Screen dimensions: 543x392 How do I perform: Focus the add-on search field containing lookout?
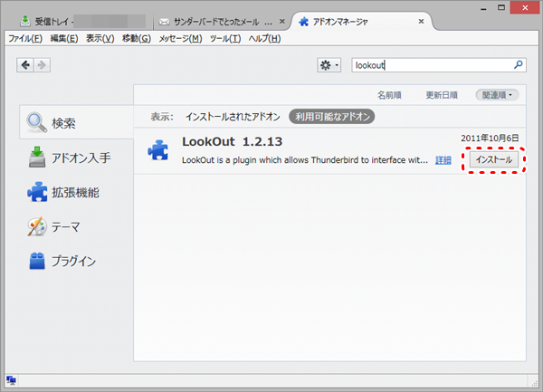(x=439, y=65)
